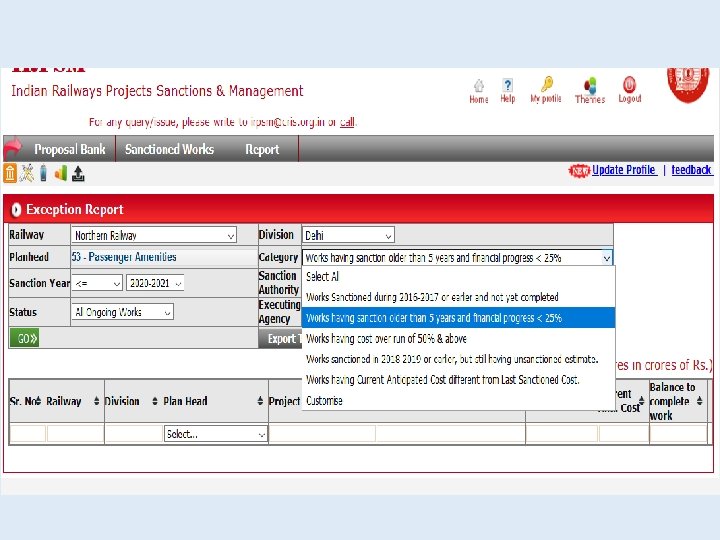Click the orange trash bin toolbar icon
The image size is (720, 540).
click(x=10, y=173)
